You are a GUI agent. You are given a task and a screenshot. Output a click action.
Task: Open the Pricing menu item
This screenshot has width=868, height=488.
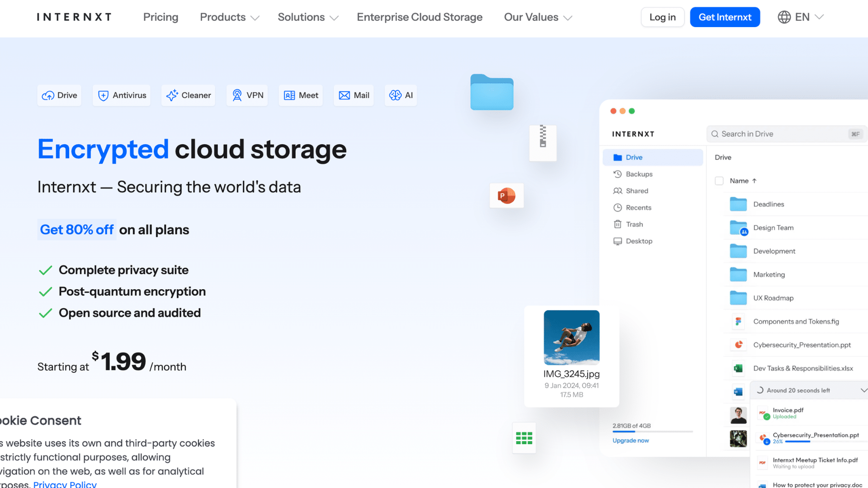coord(160,17)
